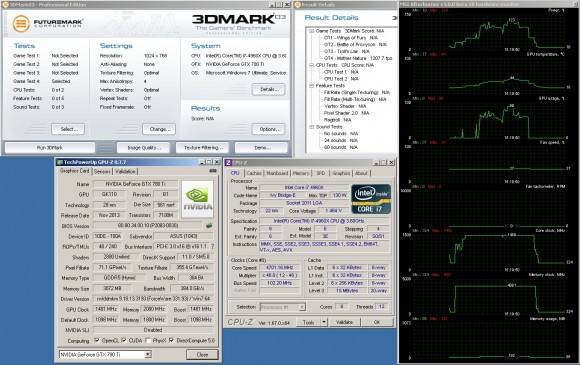The width and height of the screenshot is (580, 365).
Task: Select GT4 - Mother Nature result item
Action: tap(358, 58)
